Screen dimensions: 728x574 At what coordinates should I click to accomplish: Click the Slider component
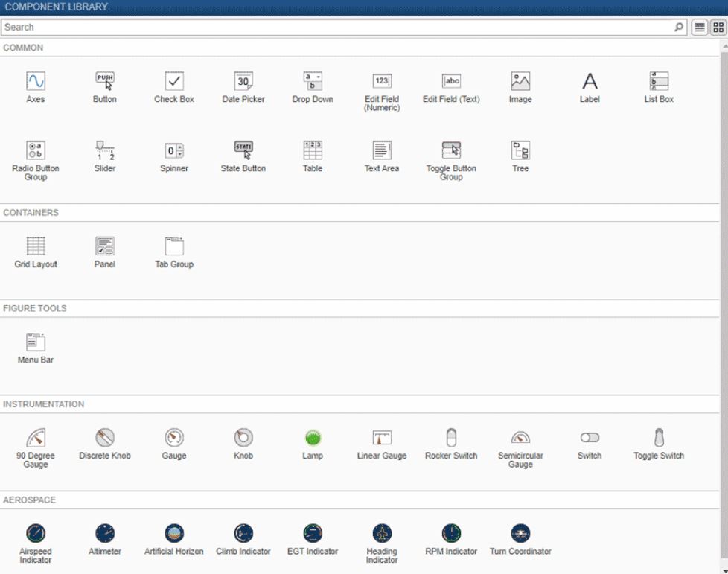(x=104, y=149)
